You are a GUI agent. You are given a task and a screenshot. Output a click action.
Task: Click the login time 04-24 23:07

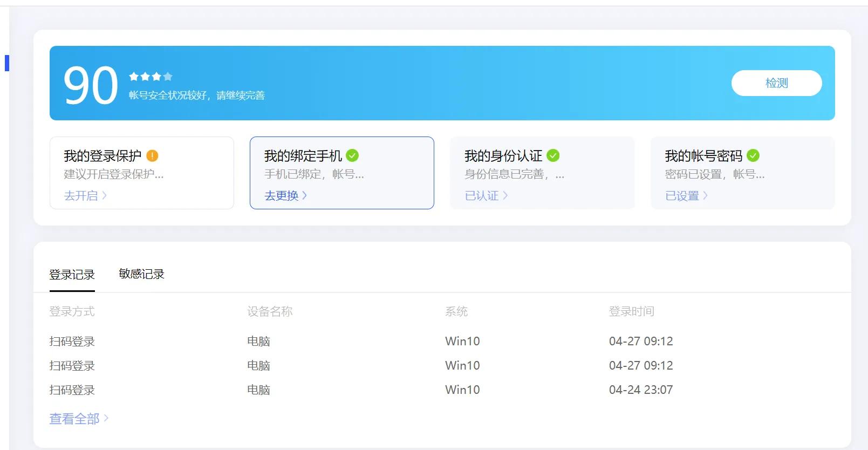point(641,390)
